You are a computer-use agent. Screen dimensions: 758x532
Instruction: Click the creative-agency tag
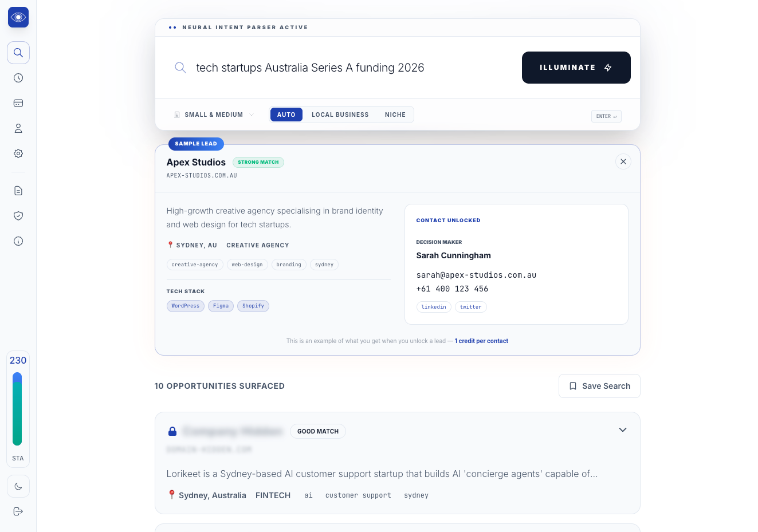point(195,265)
